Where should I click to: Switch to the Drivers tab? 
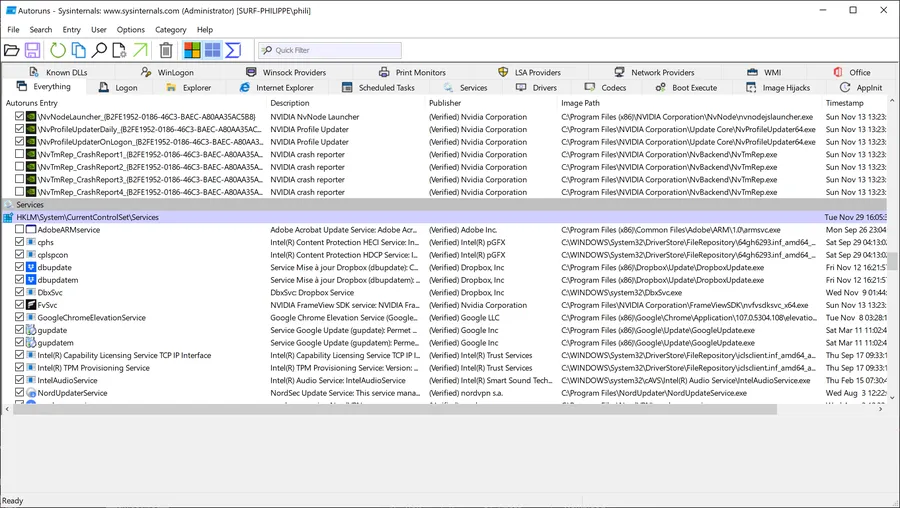click(536, 87)
